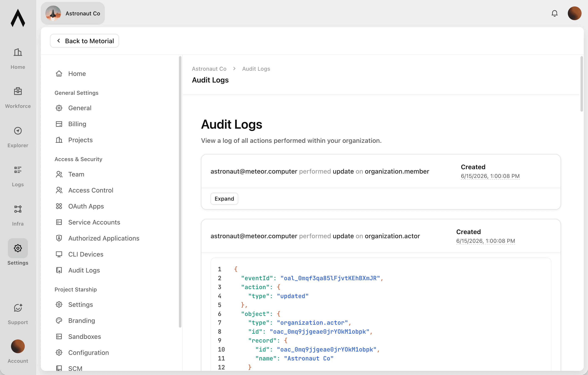Click the OAuth Apps grid icon
This screenshot has height=375, width=588.
tap(59, 206)
